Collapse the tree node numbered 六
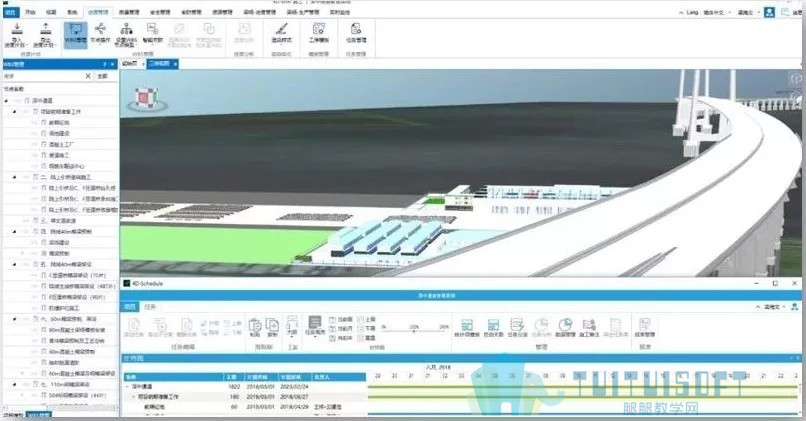 14,319
